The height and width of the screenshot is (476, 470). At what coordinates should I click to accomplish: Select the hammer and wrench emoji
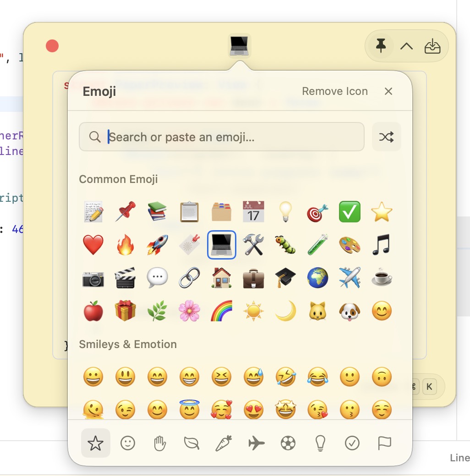coord(253,245)
